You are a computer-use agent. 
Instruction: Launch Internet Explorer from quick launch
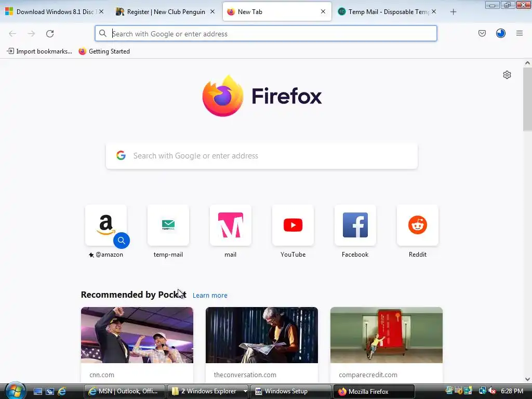tap(62, 392)
